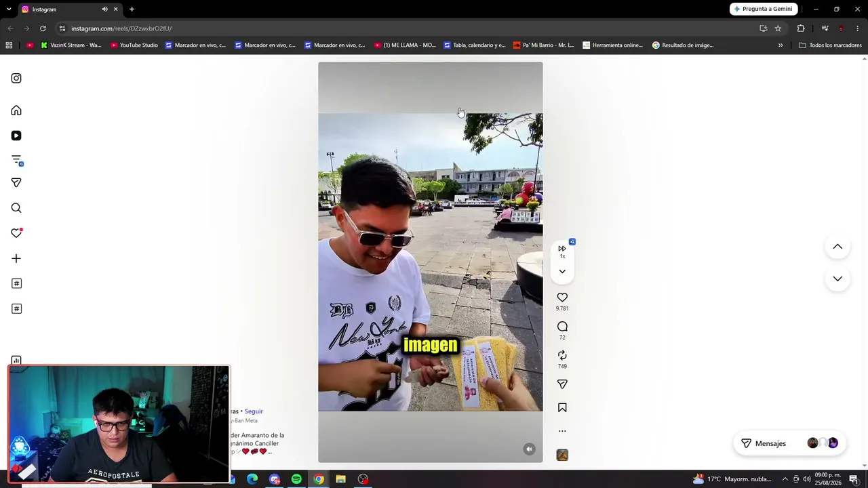Image resolution: width=868 pixels, height=488 pixels.
Task: Open Microsoft Edge from the taskbar
Action: pos(252,479)
